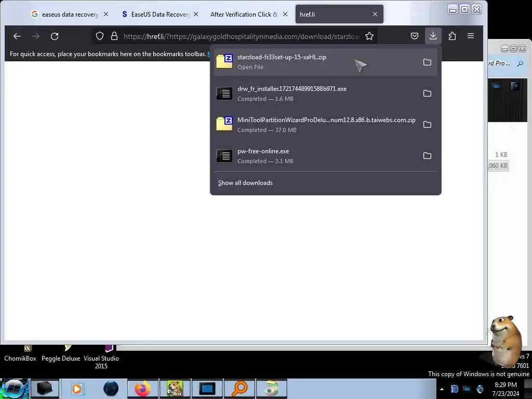Open the black box taskbar app
Screen dimensions: 532x399
tap(45, 389)
